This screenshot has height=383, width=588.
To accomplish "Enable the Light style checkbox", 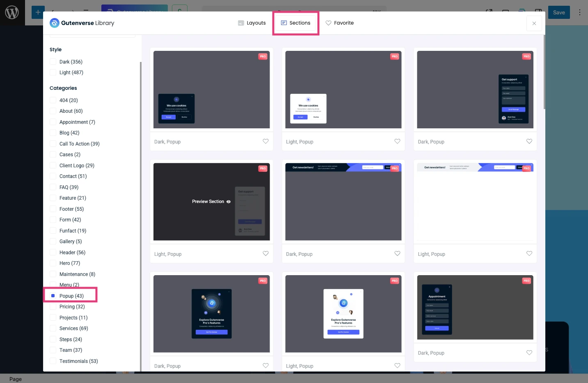I will (x=53, y=73).
